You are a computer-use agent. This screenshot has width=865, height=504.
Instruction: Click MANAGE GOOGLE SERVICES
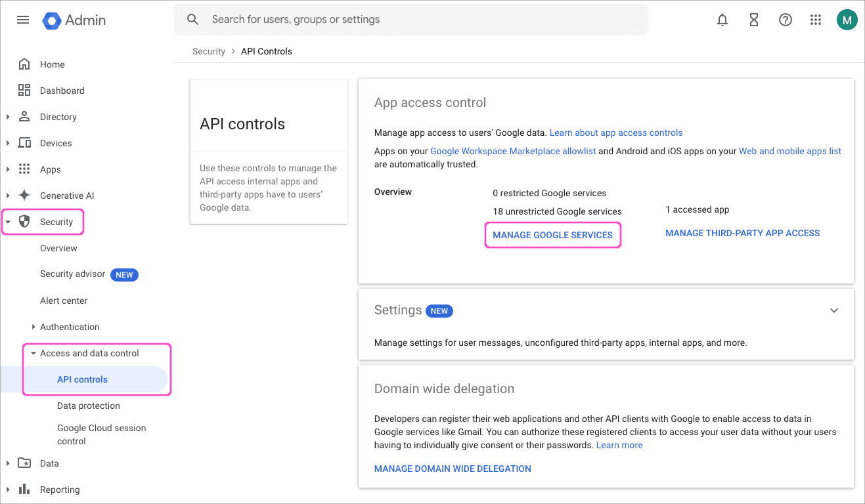(x=552, y=234)
